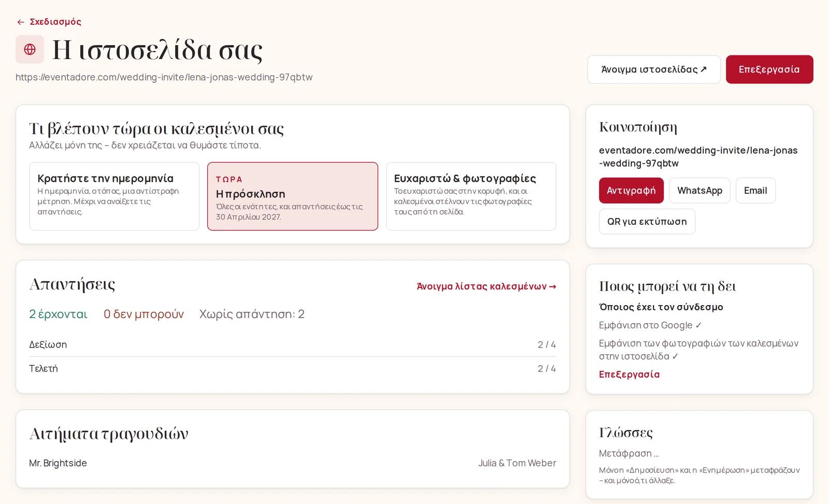Screen dimensions: 829x504
Task: Select the Δεξίωση row
Action: click(x=293, y=344)
